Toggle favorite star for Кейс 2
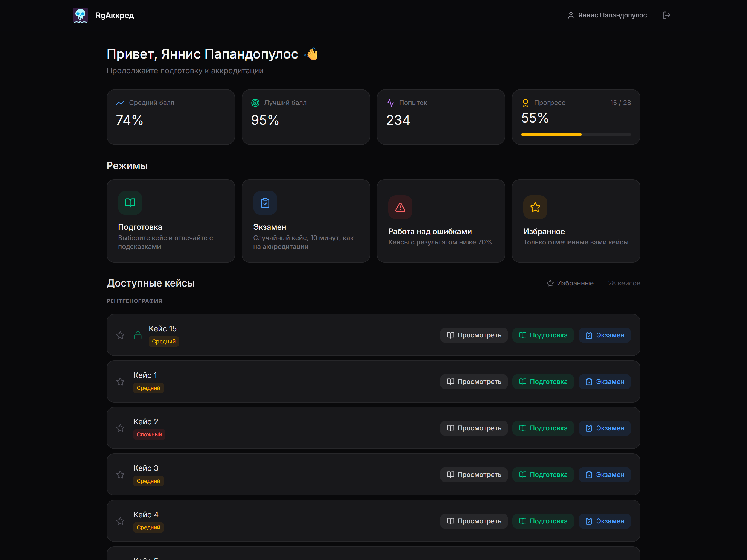 click(120, 428)
